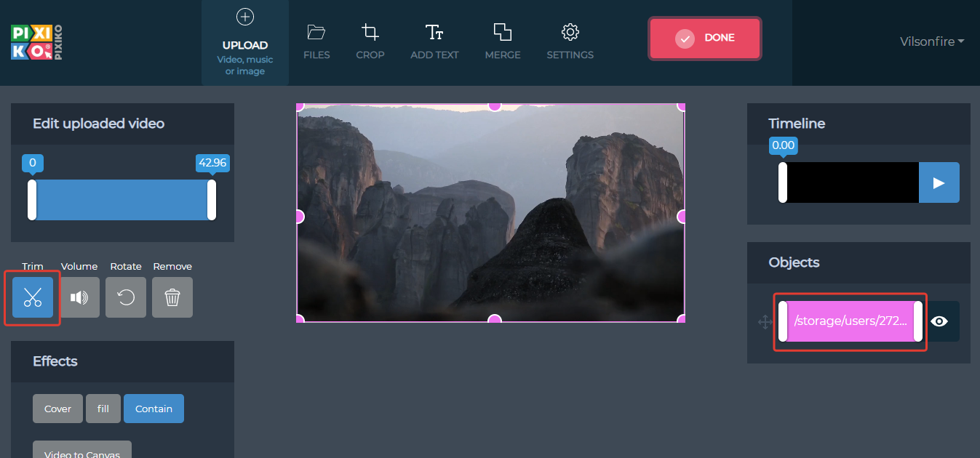Viewport: 980px width, 458px height.
Task: Click the blue trim range bar
Action: click(x=122, y=200)
